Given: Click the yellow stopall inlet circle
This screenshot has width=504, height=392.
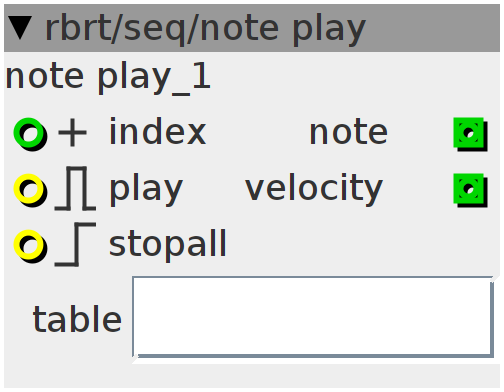Looking at the screenshot, I should [30, 246].
